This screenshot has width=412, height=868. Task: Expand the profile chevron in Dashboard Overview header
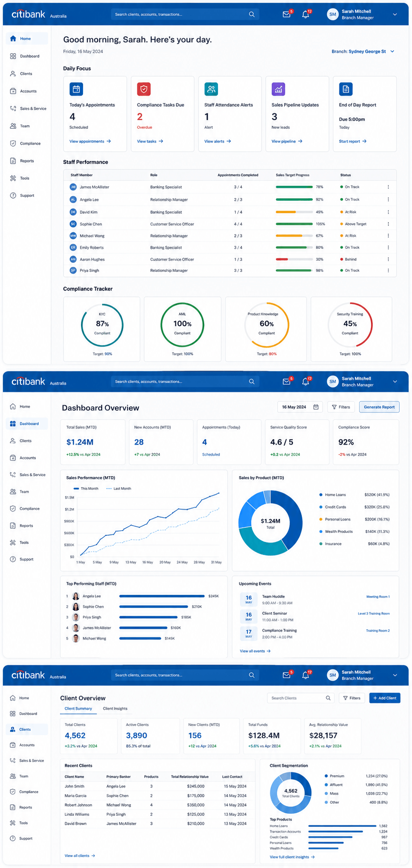point(395,381)
